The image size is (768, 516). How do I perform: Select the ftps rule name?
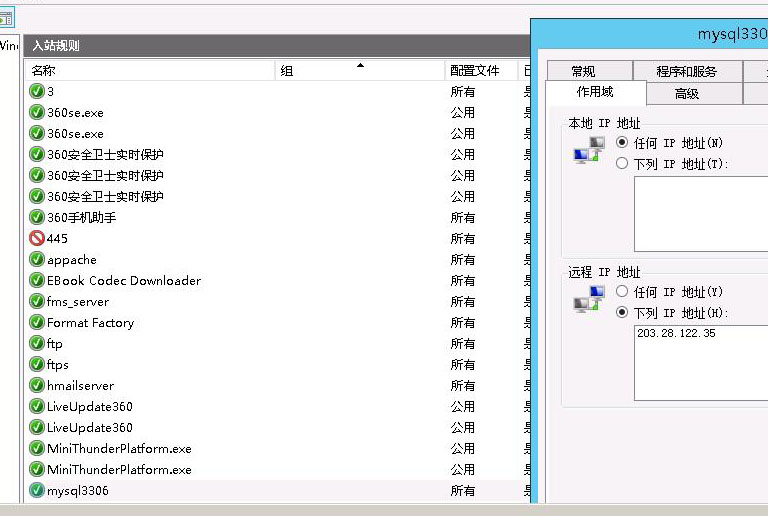(x=58, y=365)
